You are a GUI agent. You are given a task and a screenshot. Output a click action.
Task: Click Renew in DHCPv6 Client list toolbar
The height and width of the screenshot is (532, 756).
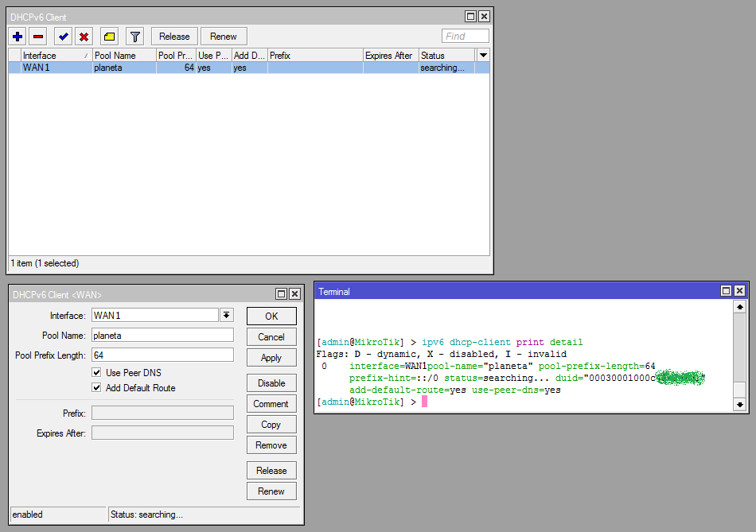[x=224, y=37]
